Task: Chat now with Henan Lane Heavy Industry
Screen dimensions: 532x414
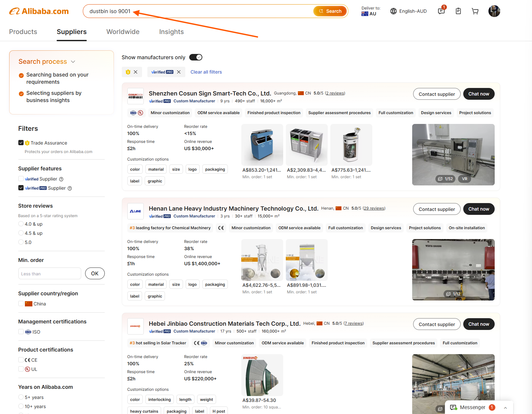Action: (x=479, y=209)
